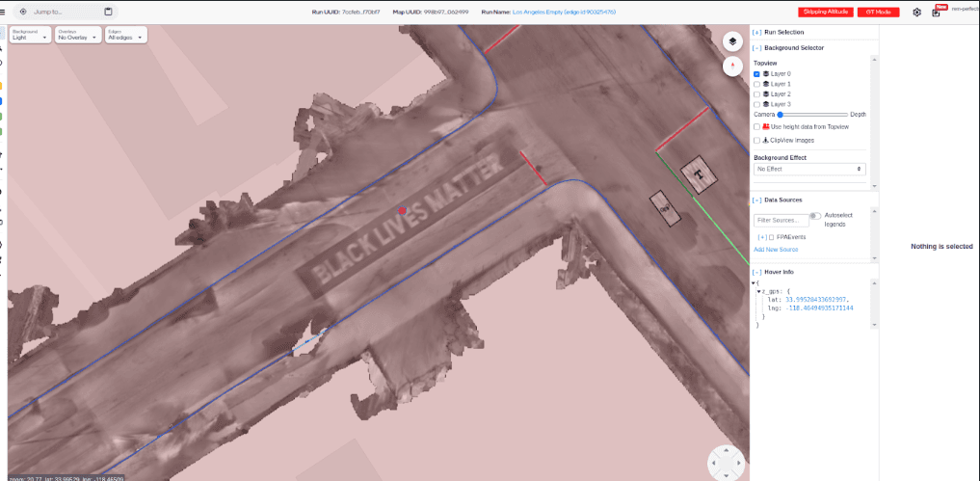Viewport: 980px width, 481px height.
Task: Enable the Layer 1 checkbox
Action: [x=756, y=84]
